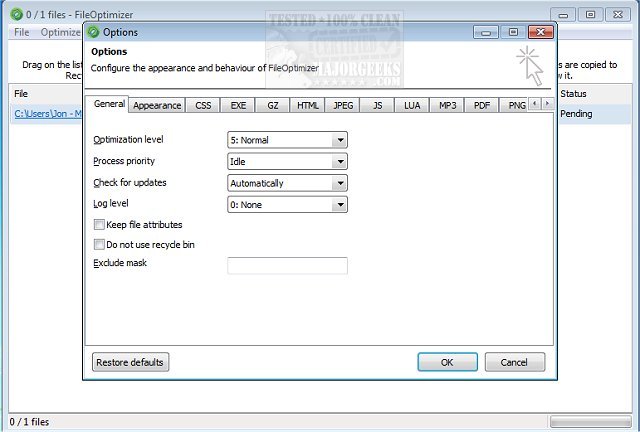Click the C:\Users\Jon file path link
The height and width of the screenshot is (432, 640).
click(48, 114)
